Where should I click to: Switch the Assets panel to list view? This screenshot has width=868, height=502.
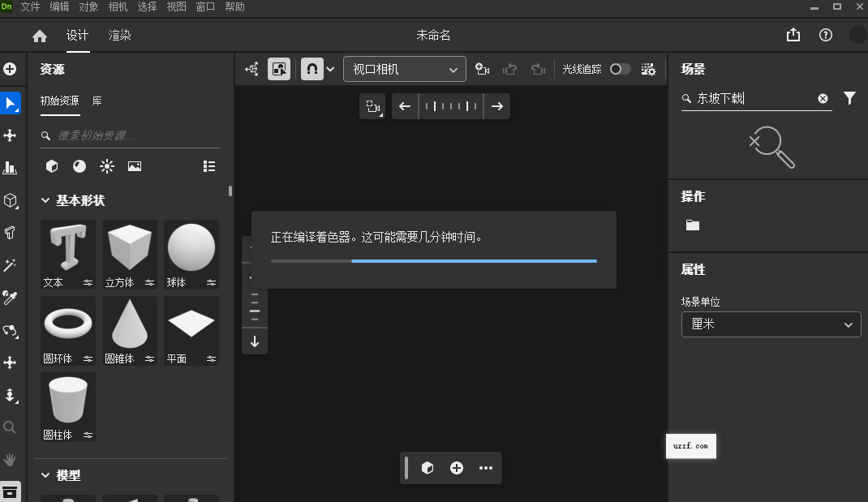click(208, 165)
